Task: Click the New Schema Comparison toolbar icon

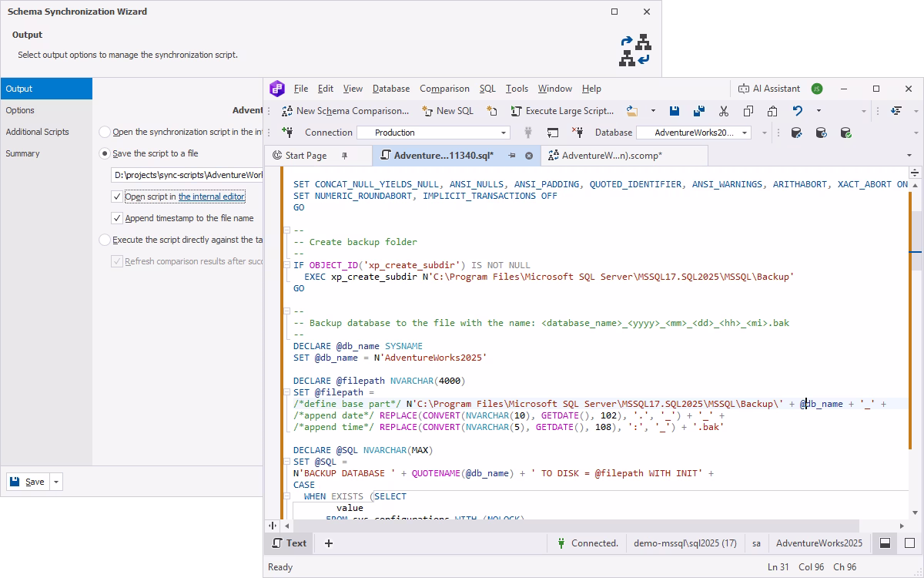Action: click(x=287, y=111)
